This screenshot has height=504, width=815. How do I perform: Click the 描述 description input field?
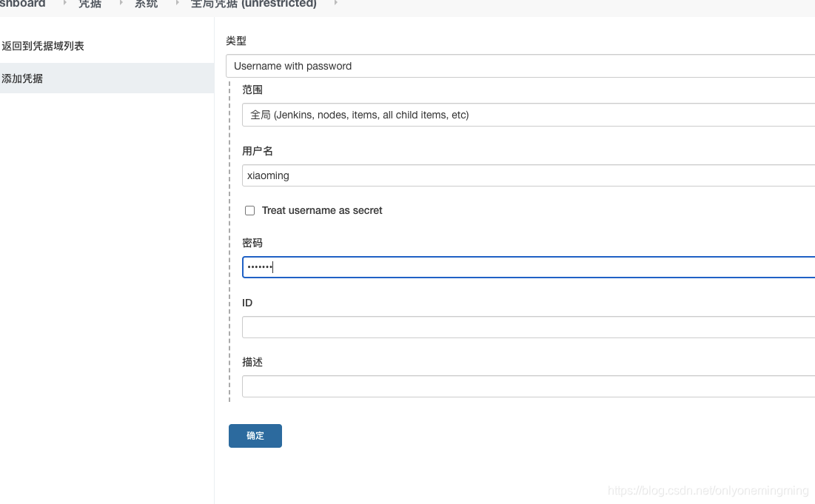pyautogui.click(x=529, y=386)
